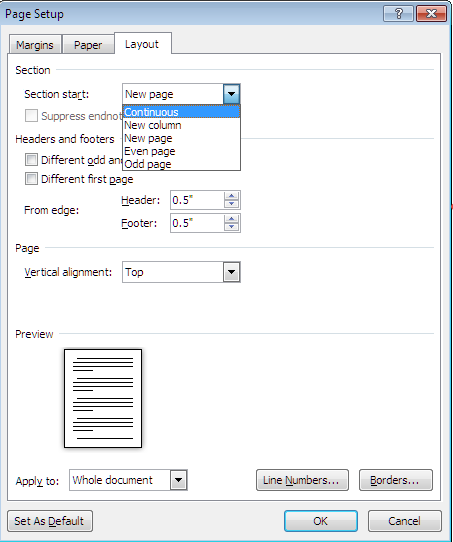Switch to the Paper tab
The width and height of the screenshot is (453, 542).
pyautogui.click(x=88, y=45)
